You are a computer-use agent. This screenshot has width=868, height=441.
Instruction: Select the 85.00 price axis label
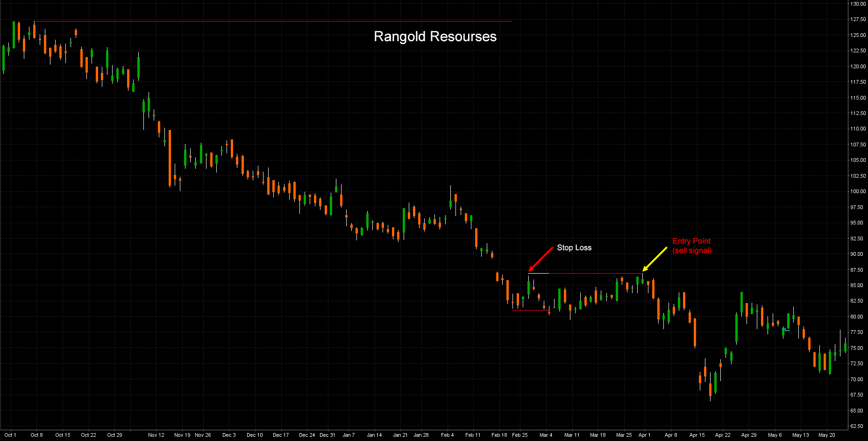pos(858,285)
